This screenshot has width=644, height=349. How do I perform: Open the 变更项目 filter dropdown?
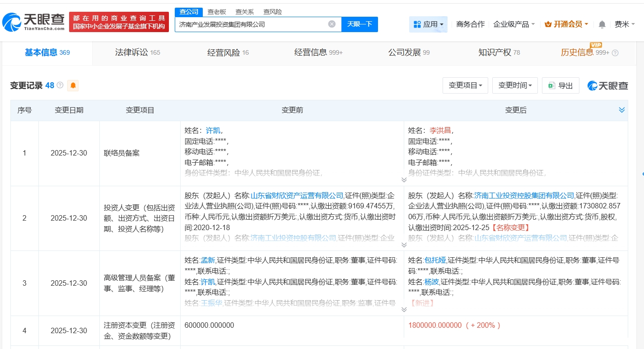tap(465, 85)
